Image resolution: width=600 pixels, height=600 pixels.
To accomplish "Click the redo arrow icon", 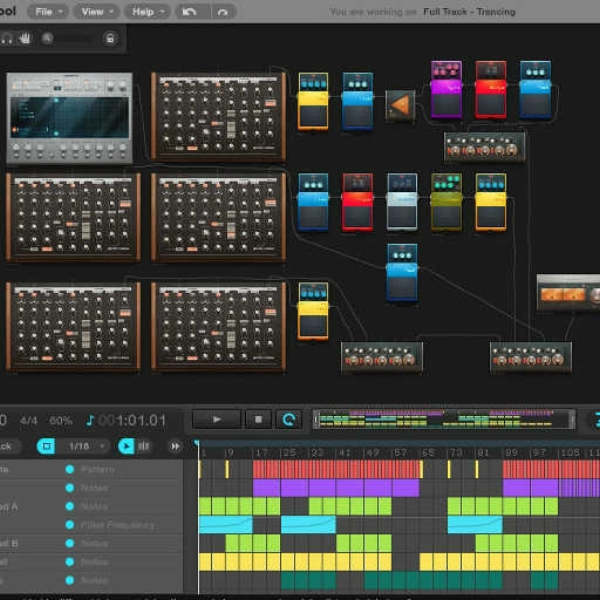I will [223, 12].
